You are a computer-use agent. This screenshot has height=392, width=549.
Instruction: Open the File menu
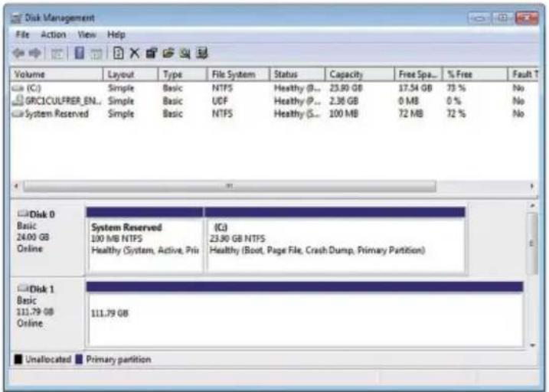click(x=22, y=34)
